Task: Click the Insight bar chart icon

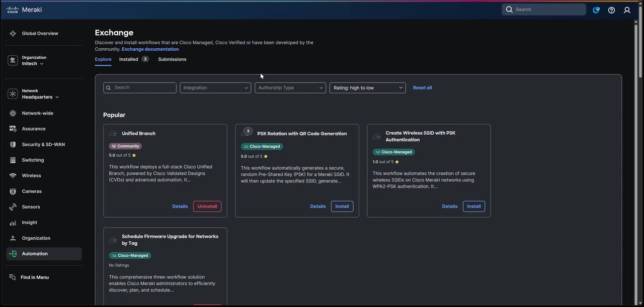Action: pos(13,223)
